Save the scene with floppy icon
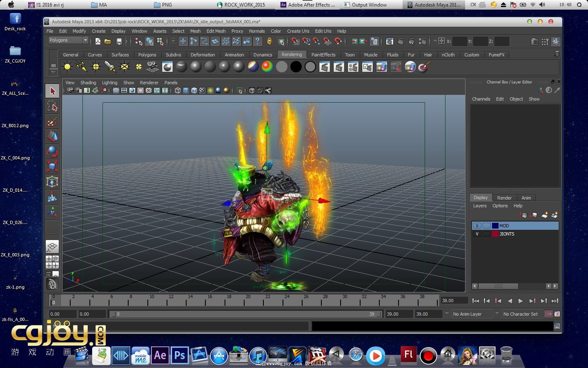This screenshot has height=368, width=588. pos(119,41)
